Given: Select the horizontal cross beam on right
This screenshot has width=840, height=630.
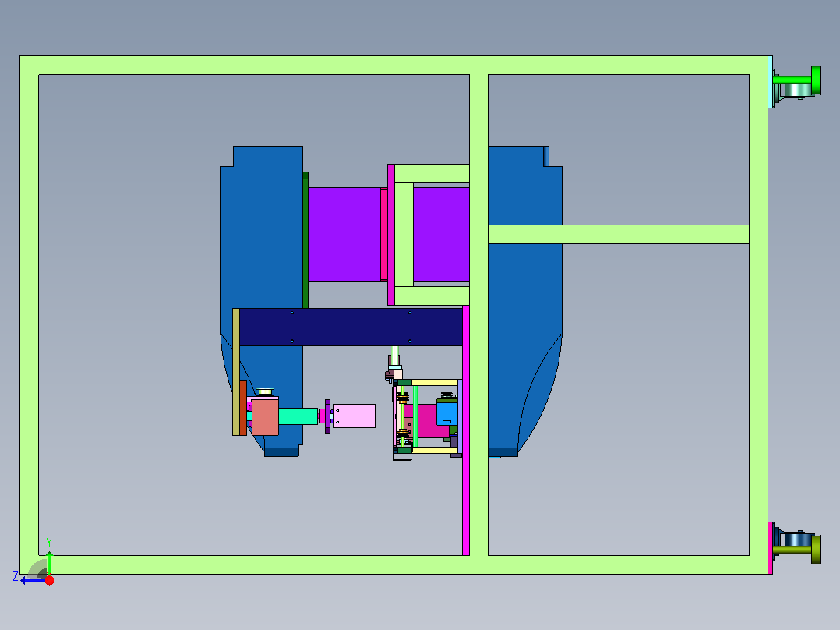Looking at the screenshot, I should (x=618, y=235).
